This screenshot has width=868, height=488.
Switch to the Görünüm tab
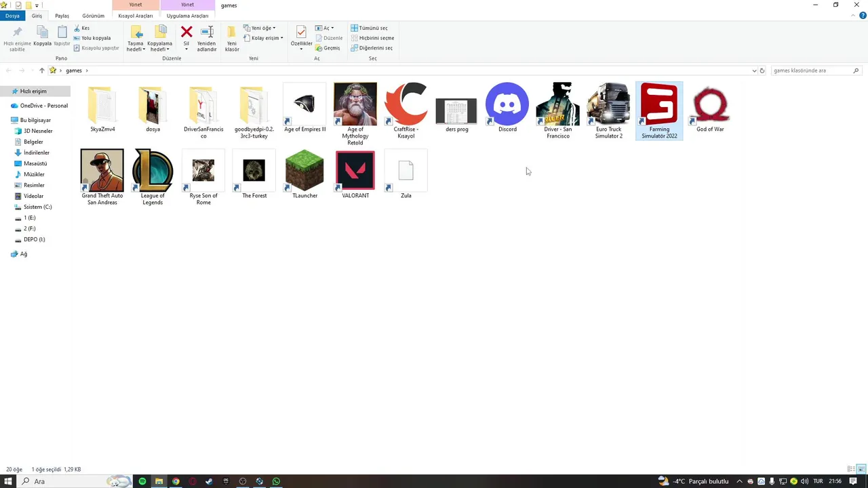coord(93,16)
